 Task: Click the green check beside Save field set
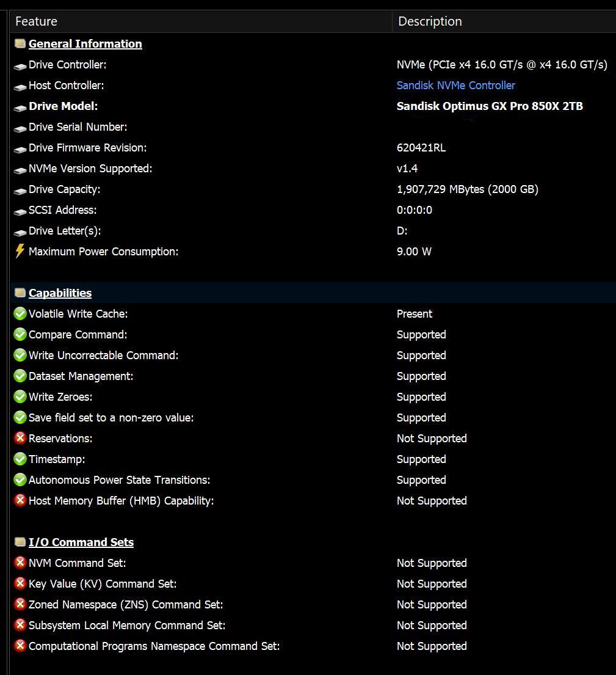20,417
